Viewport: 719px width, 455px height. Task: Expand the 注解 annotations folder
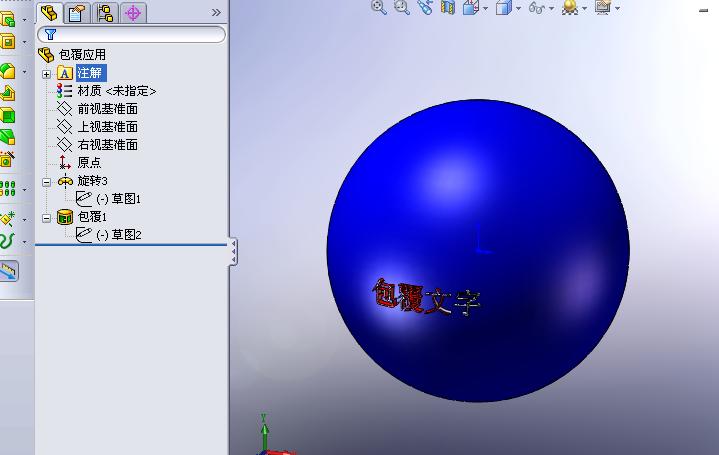[x=46, y=74]
